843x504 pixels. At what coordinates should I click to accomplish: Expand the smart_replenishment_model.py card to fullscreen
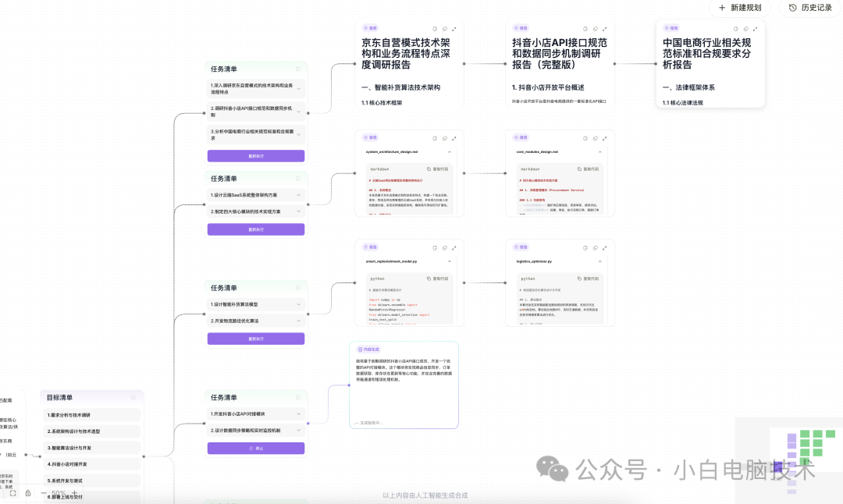point(454,248)
